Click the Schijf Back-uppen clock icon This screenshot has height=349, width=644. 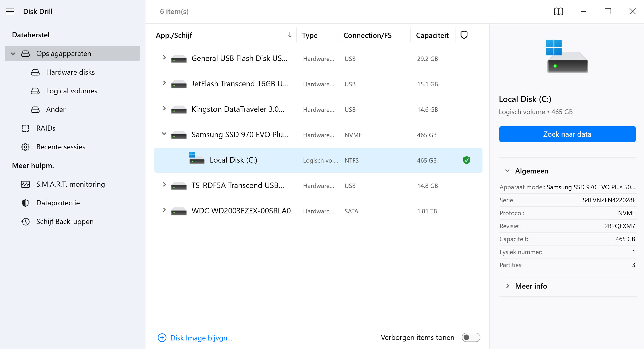pos(25,221)
